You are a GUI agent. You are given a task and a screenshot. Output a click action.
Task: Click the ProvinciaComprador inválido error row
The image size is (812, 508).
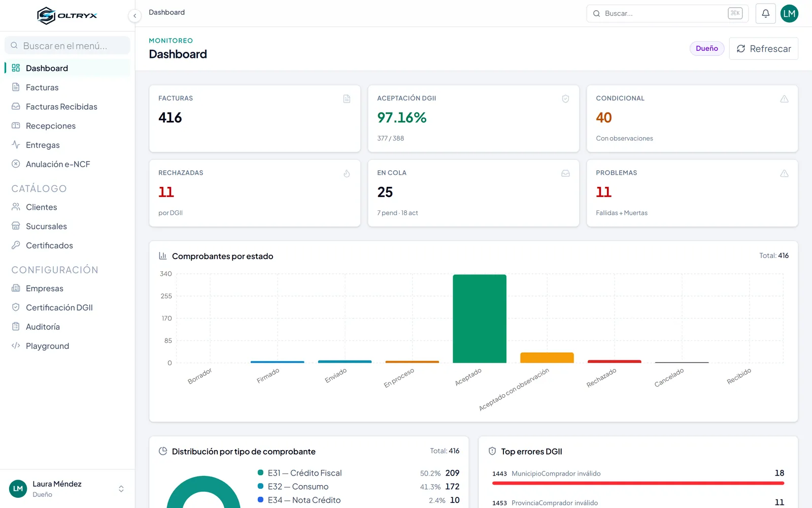point(638,503)
